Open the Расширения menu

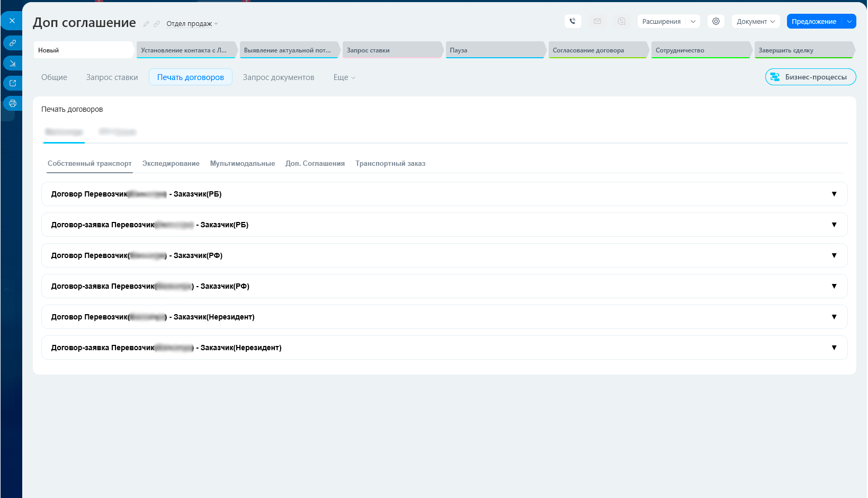661,21
